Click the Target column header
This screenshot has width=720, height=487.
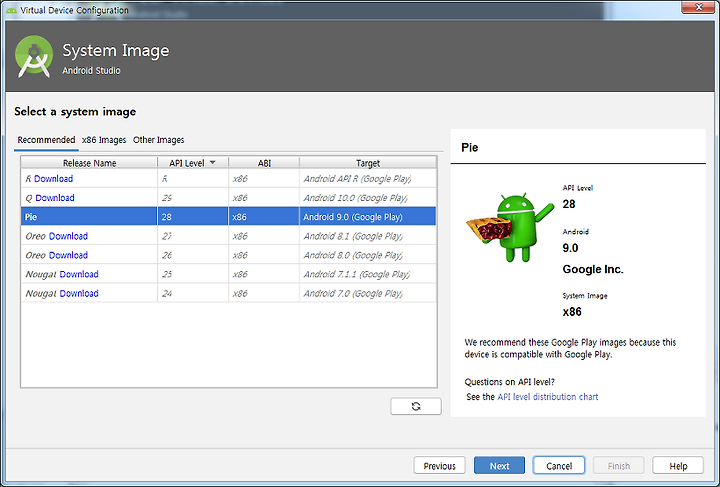tap(367, 163)
